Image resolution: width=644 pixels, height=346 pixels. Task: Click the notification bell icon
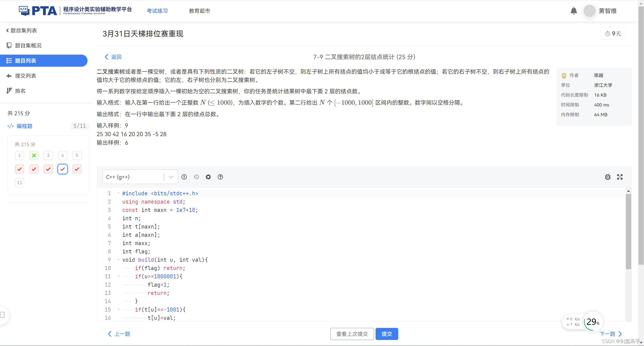pos(574,11)
